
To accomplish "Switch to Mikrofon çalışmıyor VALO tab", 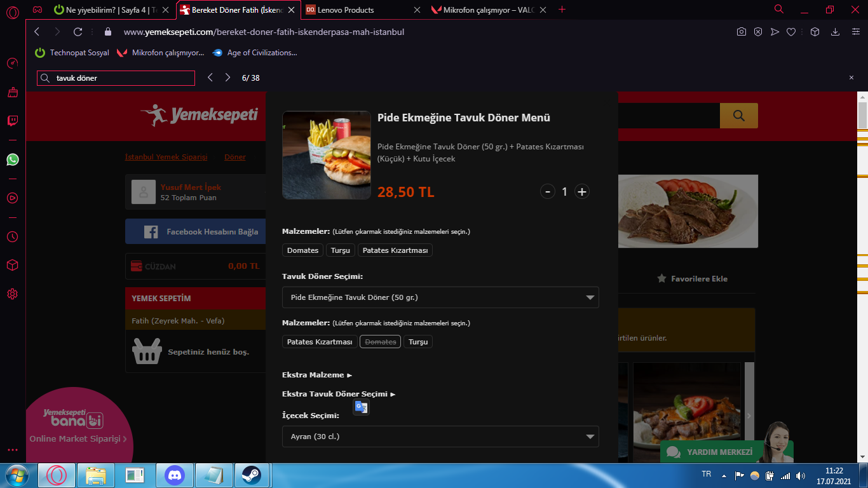I will click(x=488, y=10).
